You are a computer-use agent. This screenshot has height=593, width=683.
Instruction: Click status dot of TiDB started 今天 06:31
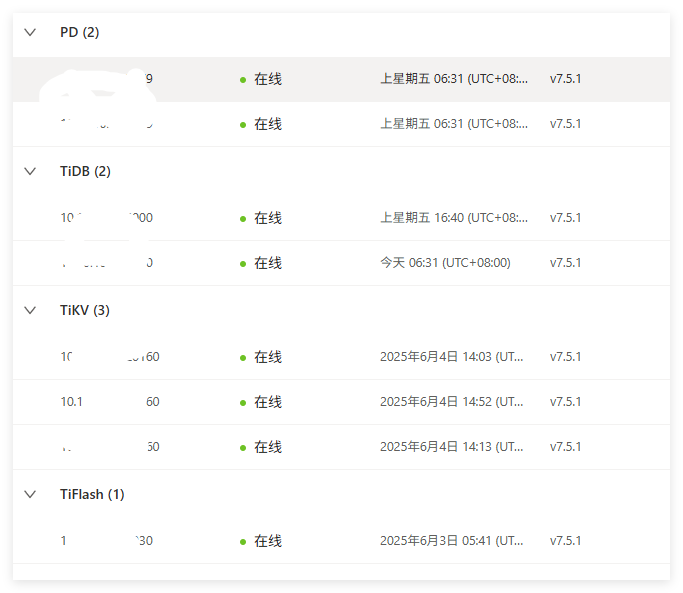[x=243, y=264]
